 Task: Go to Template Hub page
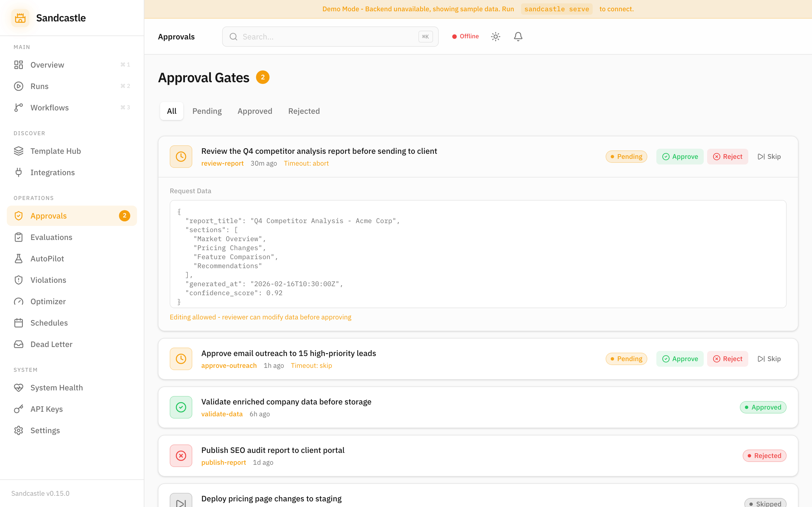55,151
